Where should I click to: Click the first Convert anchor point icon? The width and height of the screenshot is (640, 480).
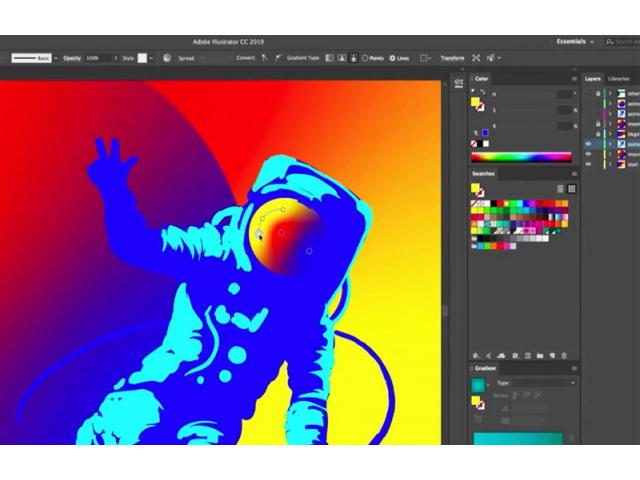tap(264, 58)
